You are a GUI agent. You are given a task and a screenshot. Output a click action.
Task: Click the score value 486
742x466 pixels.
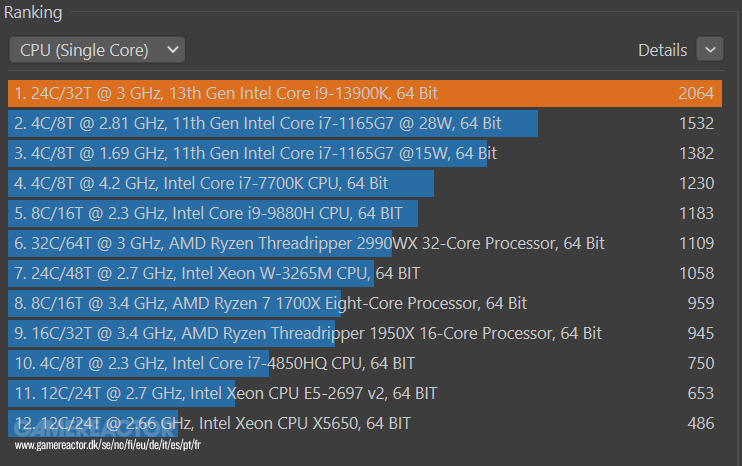coord(701,423)
